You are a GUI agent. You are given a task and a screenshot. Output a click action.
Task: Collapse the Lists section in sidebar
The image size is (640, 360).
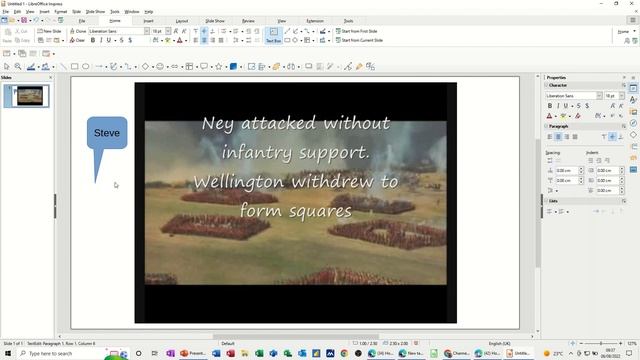[x=547, y=201]
